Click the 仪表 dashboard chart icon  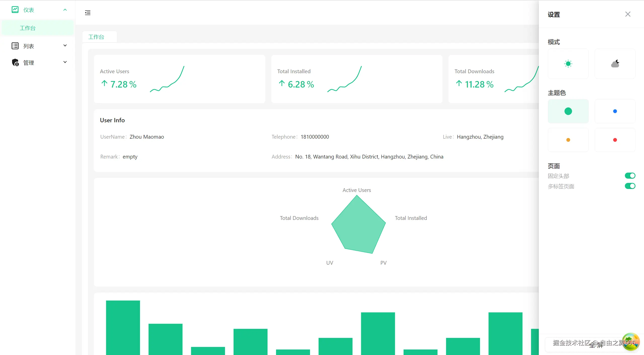[15, 10]
